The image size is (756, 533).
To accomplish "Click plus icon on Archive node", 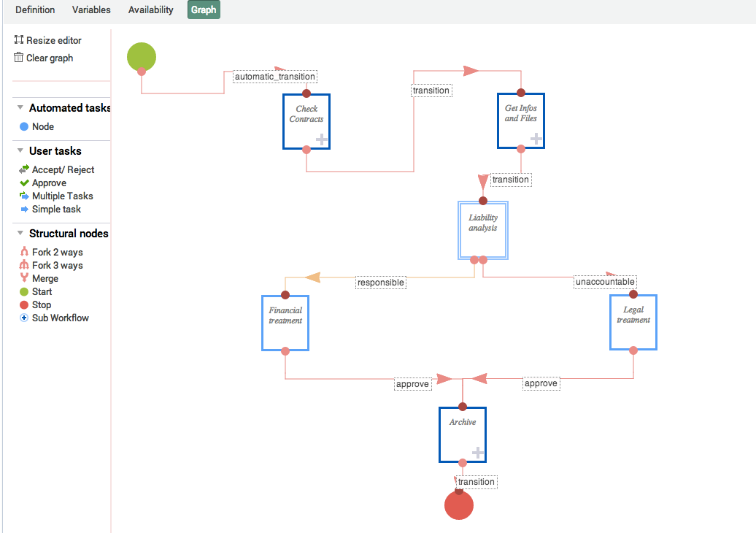I will coord(477,453).
